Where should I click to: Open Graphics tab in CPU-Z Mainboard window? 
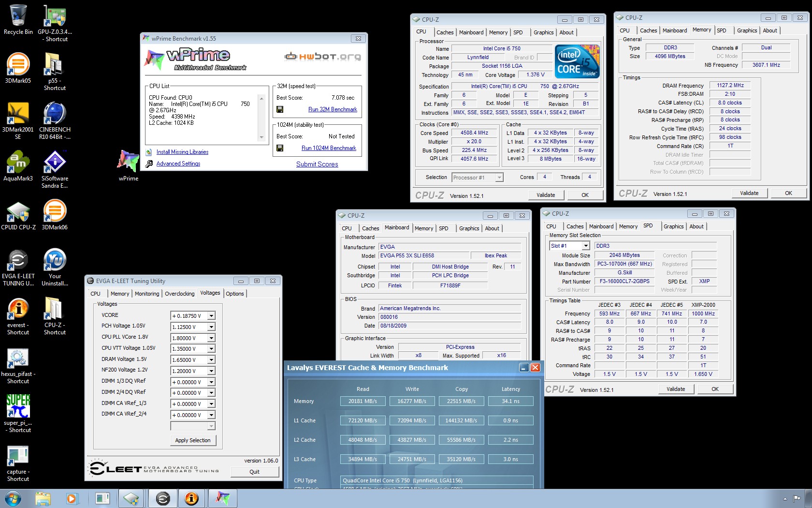469,228
